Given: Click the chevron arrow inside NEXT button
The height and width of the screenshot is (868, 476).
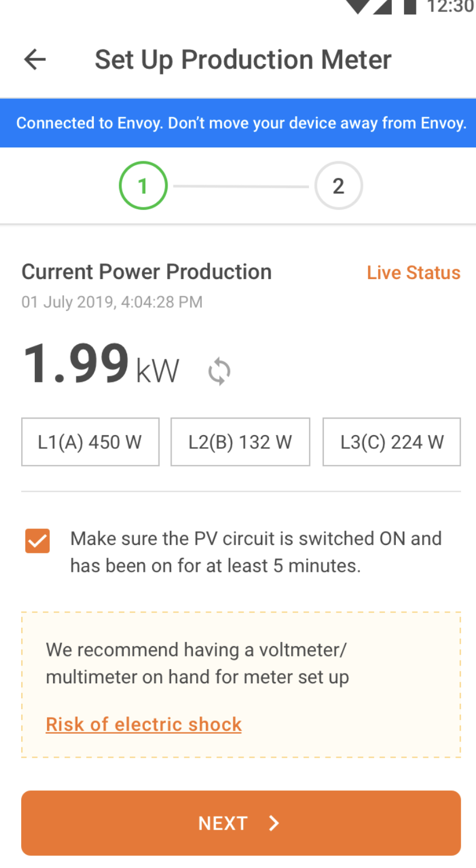Looking at the screenshot, I should point(275,823).
